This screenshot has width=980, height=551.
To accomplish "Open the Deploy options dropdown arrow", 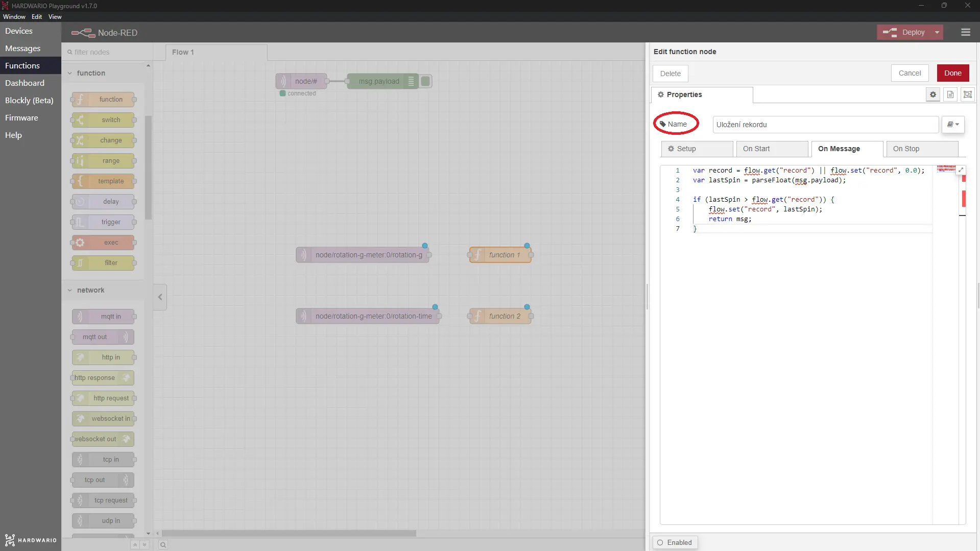I will coord(937,32).
